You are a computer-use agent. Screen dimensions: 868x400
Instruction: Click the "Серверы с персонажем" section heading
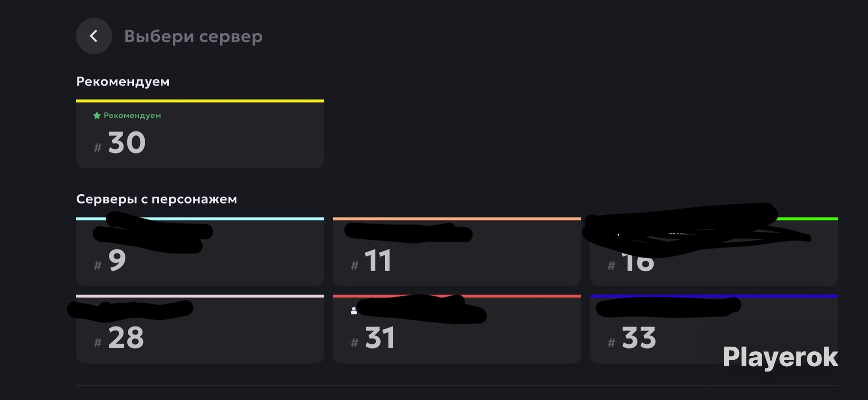click(x=156, y=199)
